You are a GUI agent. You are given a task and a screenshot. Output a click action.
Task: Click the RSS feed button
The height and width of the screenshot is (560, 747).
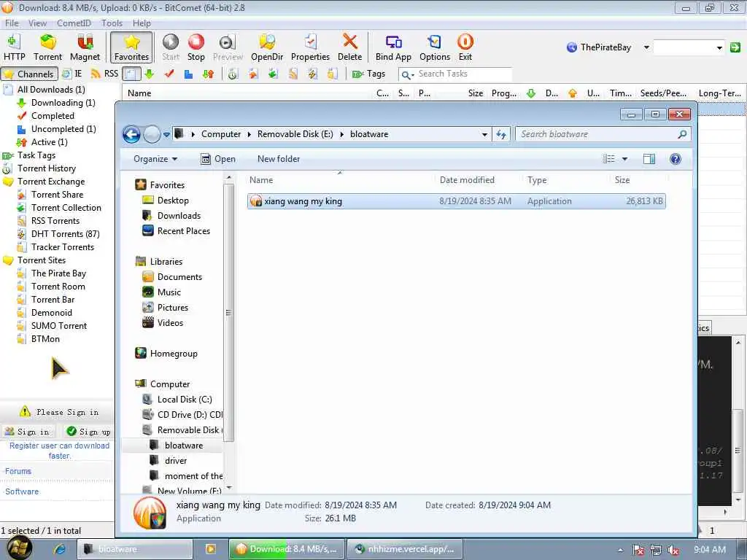pos(105,74)
